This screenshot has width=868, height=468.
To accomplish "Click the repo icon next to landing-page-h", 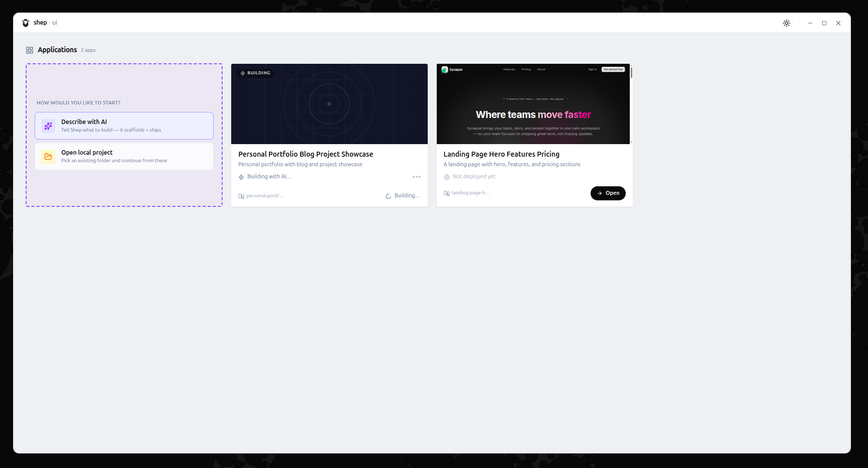I will click(446, 192).
